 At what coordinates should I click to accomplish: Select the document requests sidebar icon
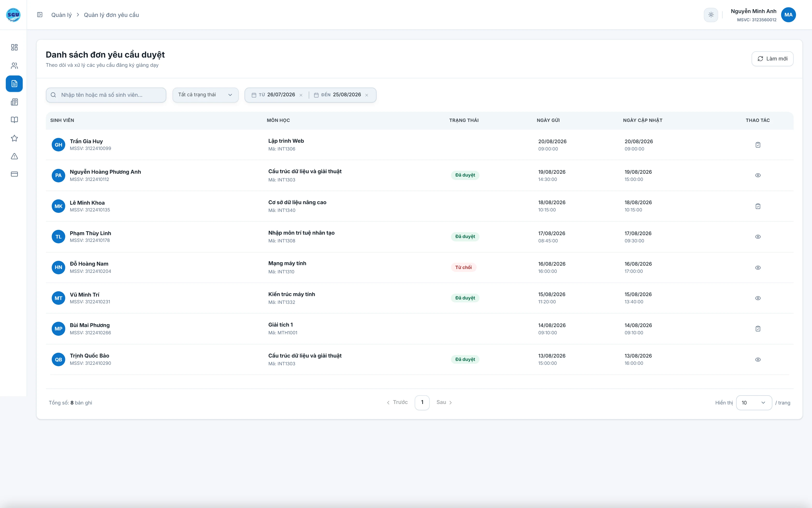pyautogui.click(x=14, y=84)
